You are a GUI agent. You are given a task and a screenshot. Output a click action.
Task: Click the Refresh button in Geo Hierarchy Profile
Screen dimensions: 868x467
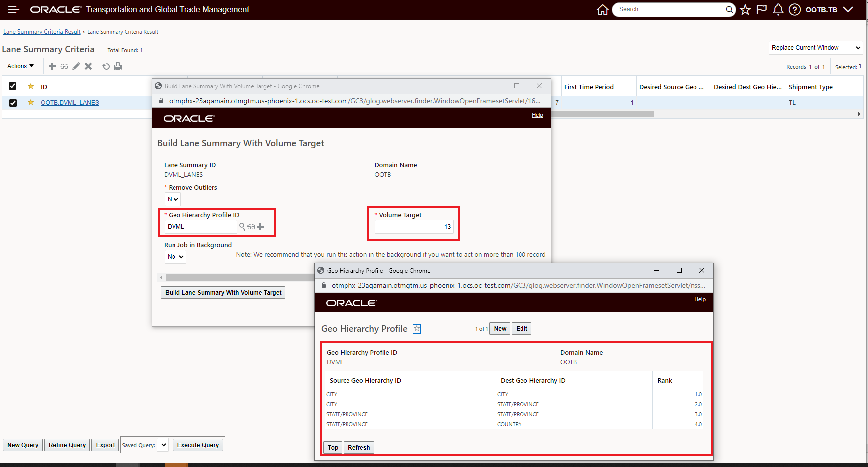pos(359,447)
